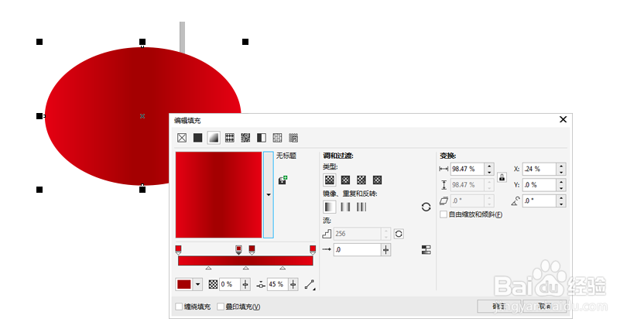Screen dimensions: 644x329
Task: Increase the rotation angle value
Action: [x=561, y=198]
